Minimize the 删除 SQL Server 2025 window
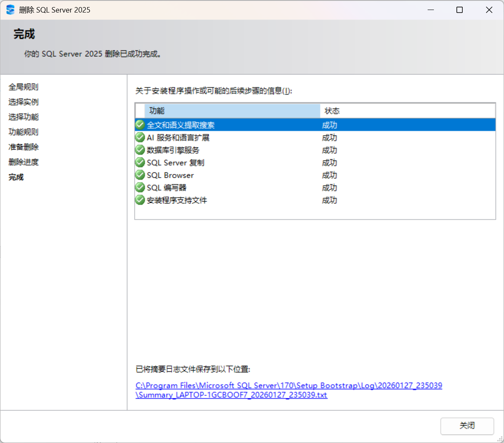The width and height of the screenshot is (504, 443). click(x=431, y=10)
